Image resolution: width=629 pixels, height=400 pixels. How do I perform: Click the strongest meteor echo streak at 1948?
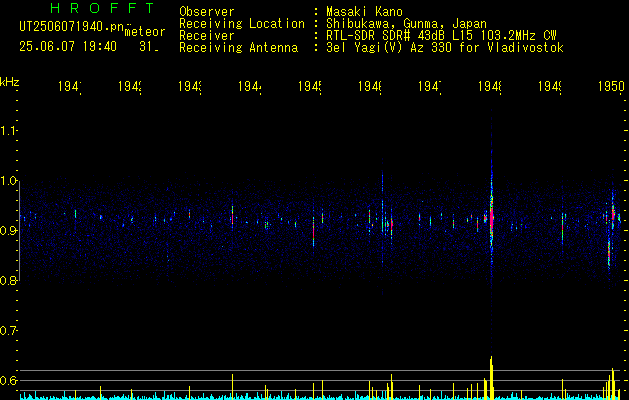pos(491,217)
